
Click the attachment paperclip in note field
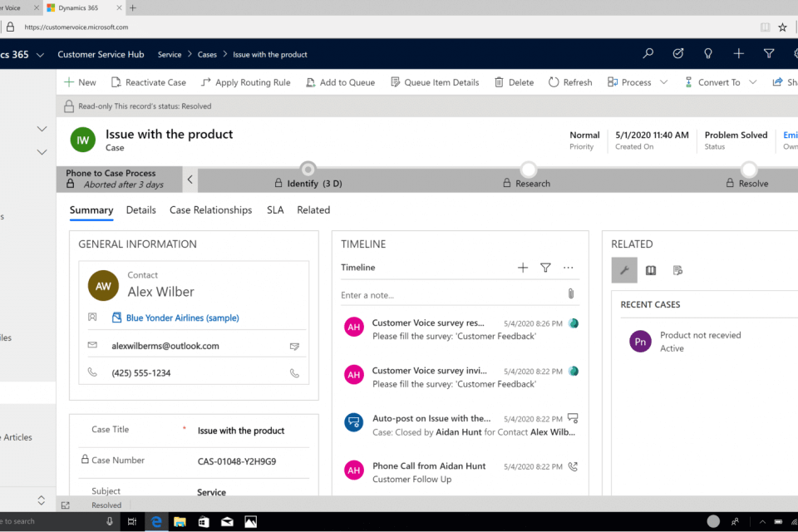pos(571,294)
